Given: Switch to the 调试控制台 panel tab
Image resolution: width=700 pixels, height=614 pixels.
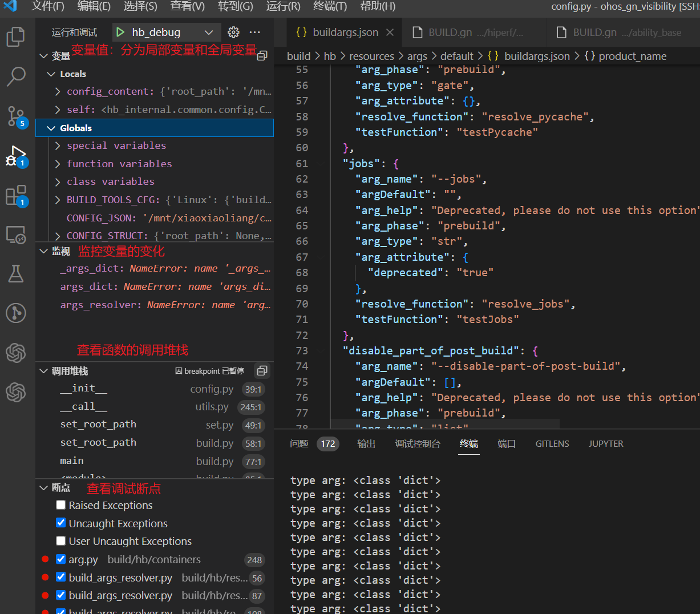Looking at the screenshot, I should click(x=418, y=443).
